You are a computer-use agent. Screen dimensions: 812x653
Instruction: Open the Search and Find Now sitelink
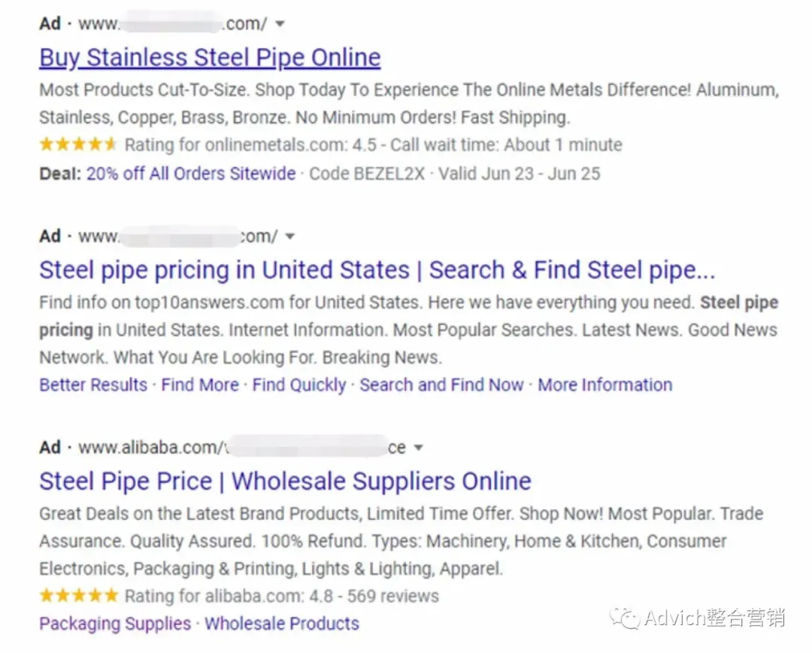tap(441, 384)
